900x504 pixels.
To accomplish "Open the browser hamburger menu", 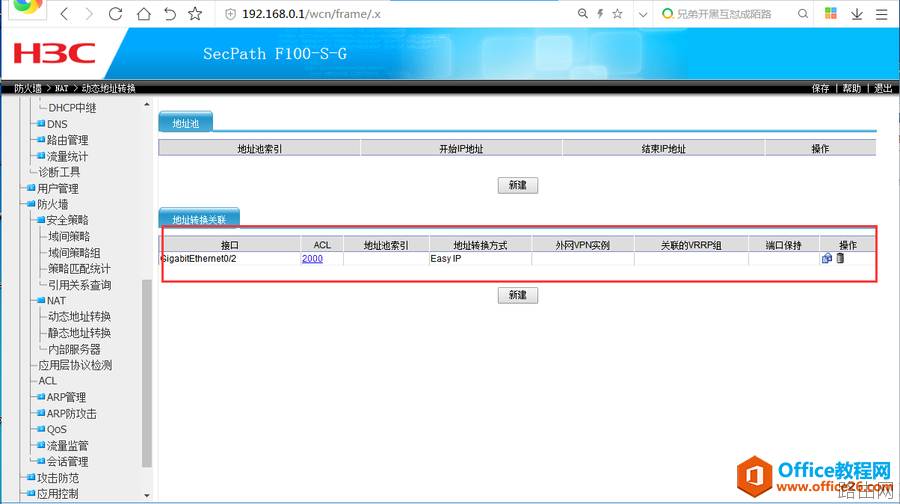I will (882, 14).
